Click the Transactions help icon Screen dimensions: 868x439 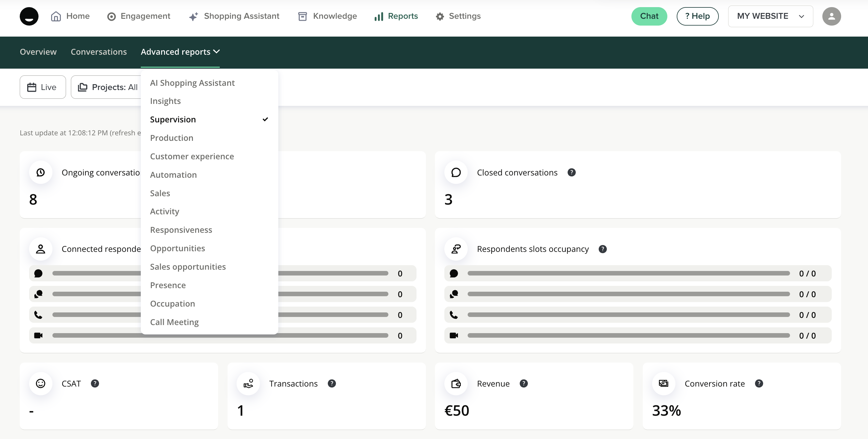tap(331, 383)
